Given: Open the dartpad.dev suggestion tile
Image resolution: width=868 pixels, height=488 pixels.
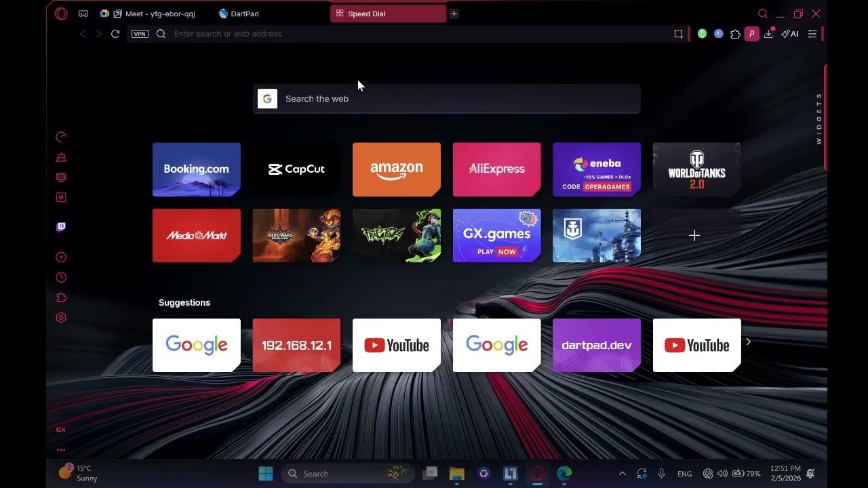Looking at the screenshot, I should pyautogui.click(x=597, y=346).
